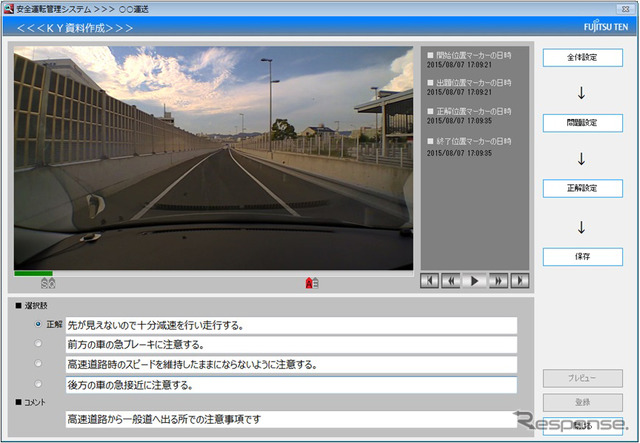Click the dashcam video preview frame
The width and height of the screenshot is (640, 443).
coord(213,158)
